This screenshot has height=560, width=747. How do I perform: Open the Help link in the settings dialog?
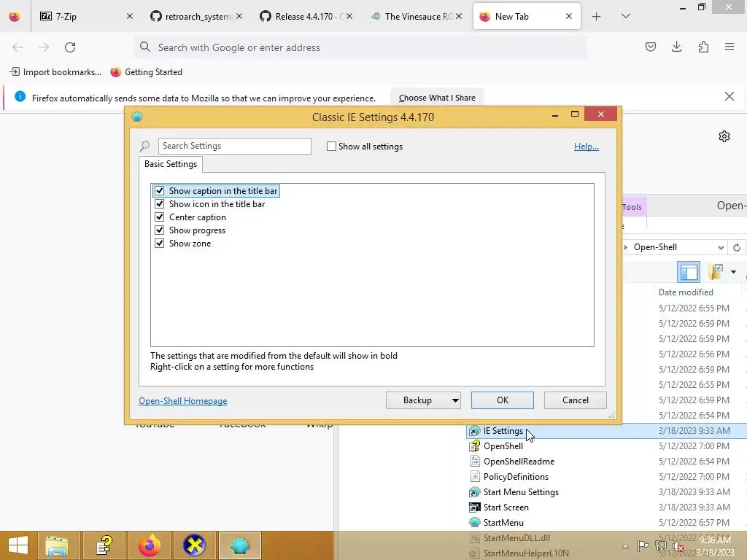pos(586,146)
